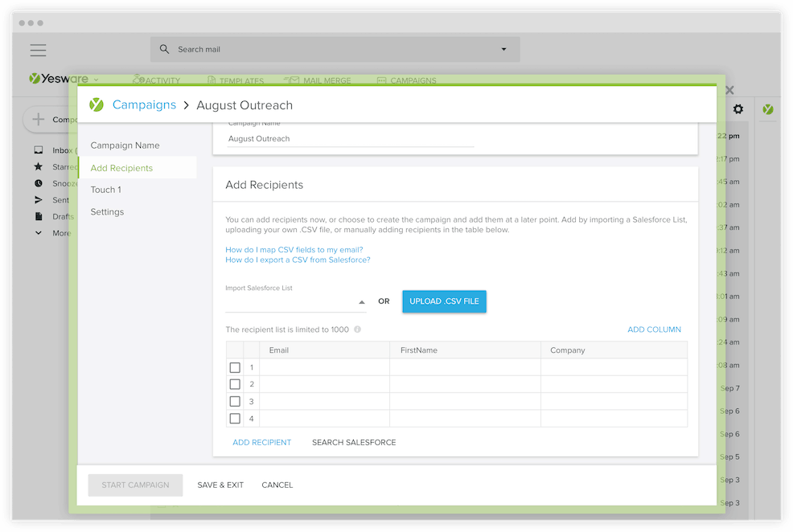
Task: Click the FirstName column header
Action: (465, 350)
